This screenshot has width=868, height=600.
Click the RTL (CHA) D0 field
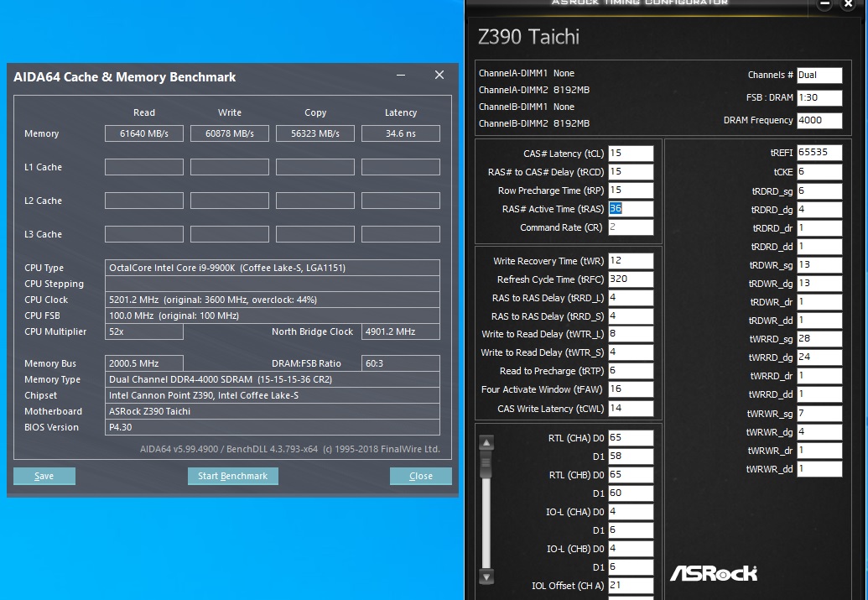(631, 438)
